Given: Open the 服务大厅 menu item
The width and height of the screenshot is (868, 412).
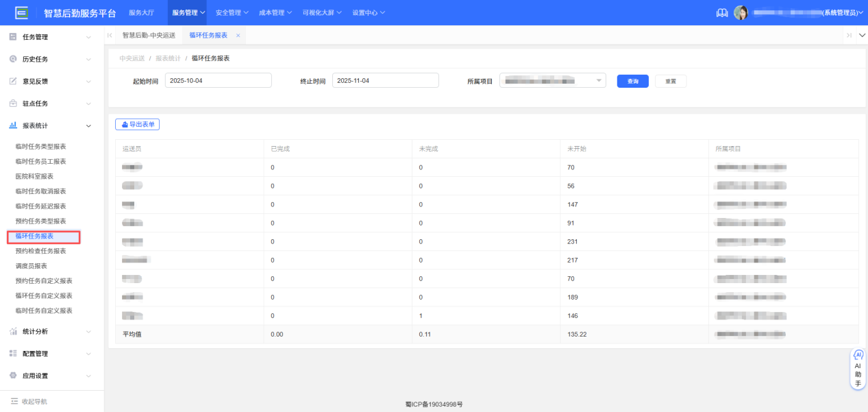Looking at the screenshot, I should coord(142,12).
